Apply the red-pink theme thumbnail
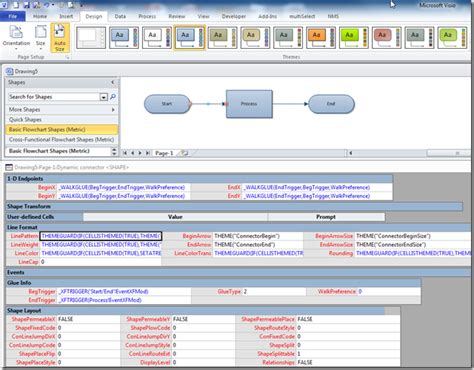The height and width of the screenshot is (370, 474). pos(386,38)
